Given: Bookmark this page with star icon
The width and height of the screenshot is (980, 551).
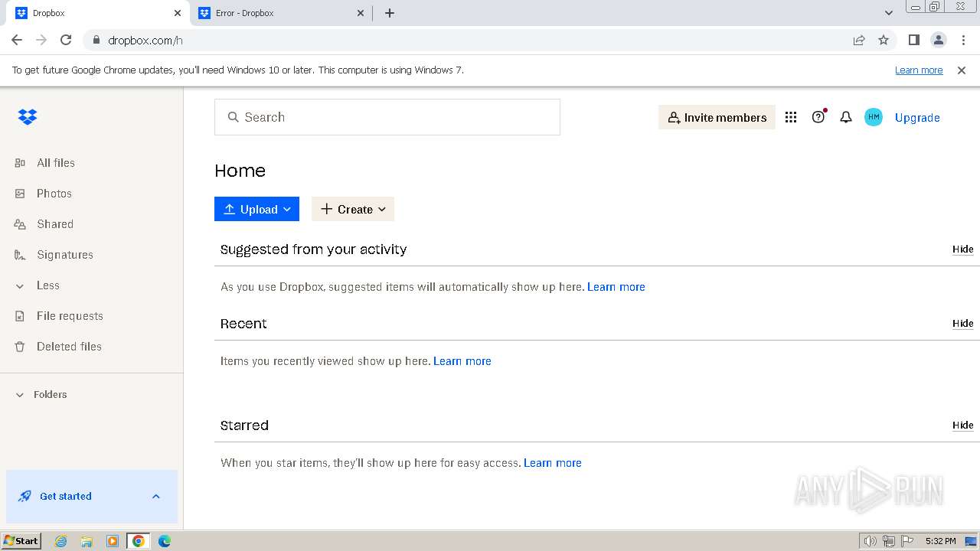Looking at the screenshot, I should pyautogui.click(x=884, y=40).
